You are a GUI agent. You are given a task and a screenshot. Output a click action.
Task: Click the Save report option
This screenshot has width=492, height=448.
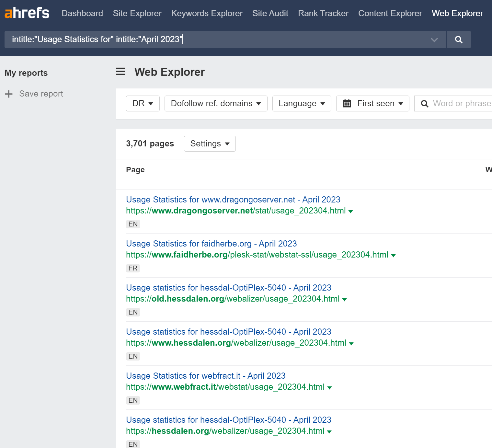click(41, 94)
